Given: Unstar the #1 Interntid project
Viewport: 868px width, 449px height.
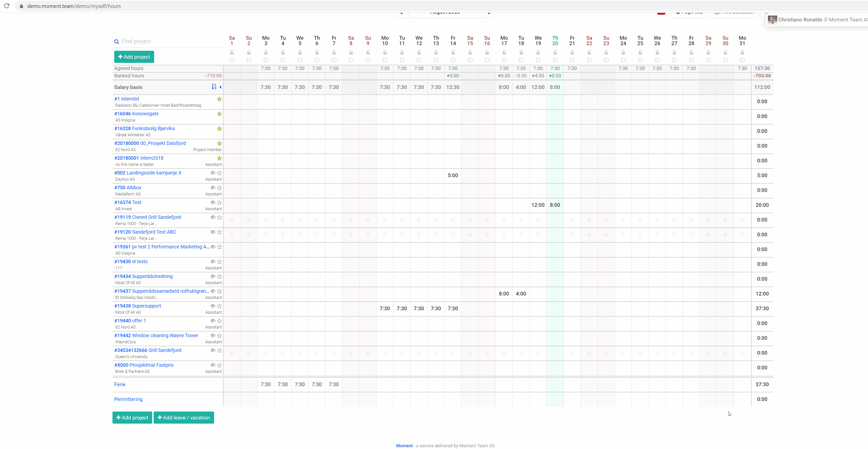Looking at the screenshot, I should [219, 99].
